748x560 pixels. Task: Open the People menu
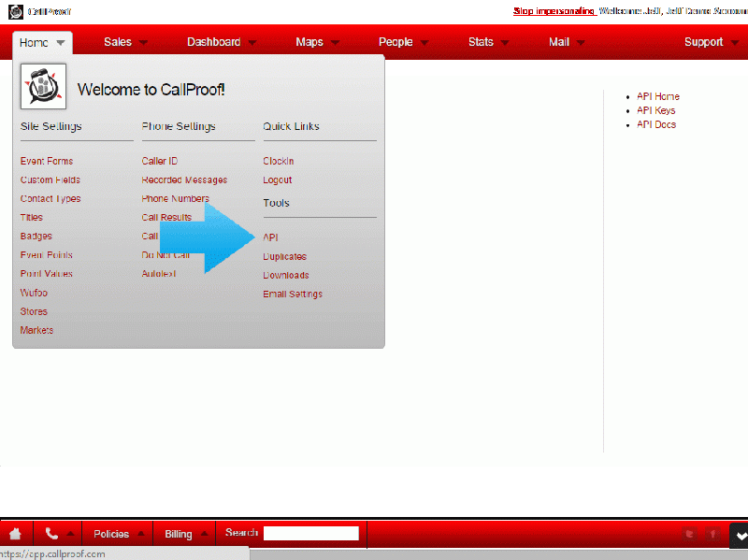pyautogui.click(x=403, y=42)
